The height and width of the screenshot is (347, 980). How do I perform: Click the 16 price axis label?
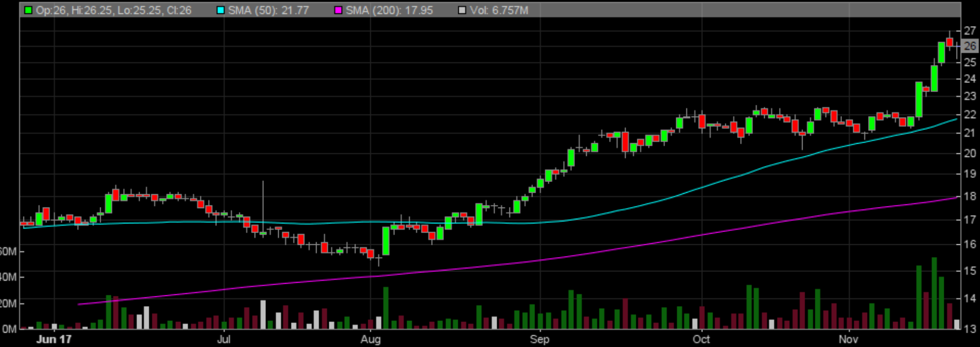point(970,244)
